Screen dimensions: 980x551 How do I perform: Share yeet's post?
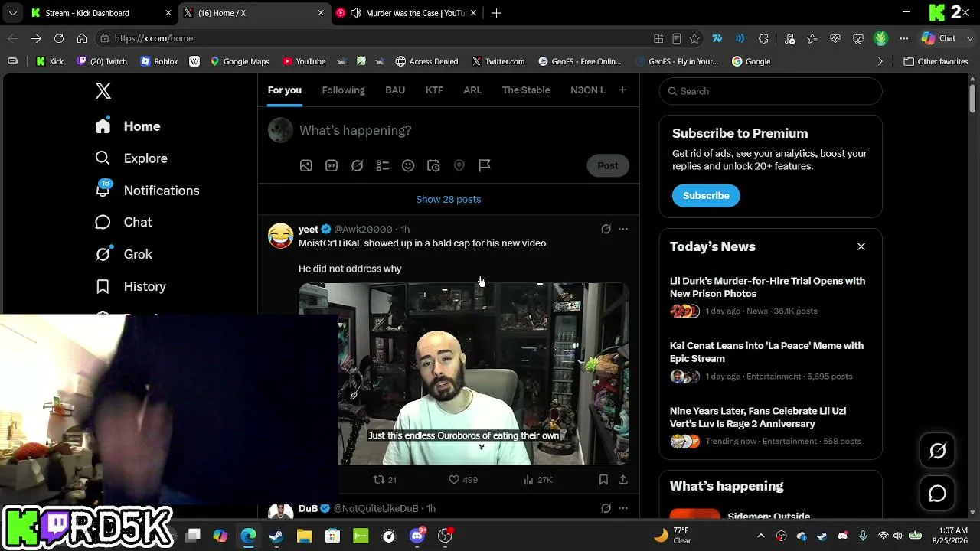(623, 480)
